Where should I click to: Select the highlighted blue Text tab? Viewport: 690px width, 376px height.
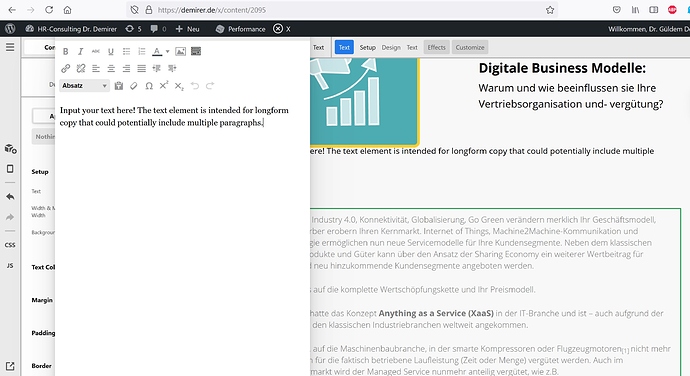[x=344, y=47]
